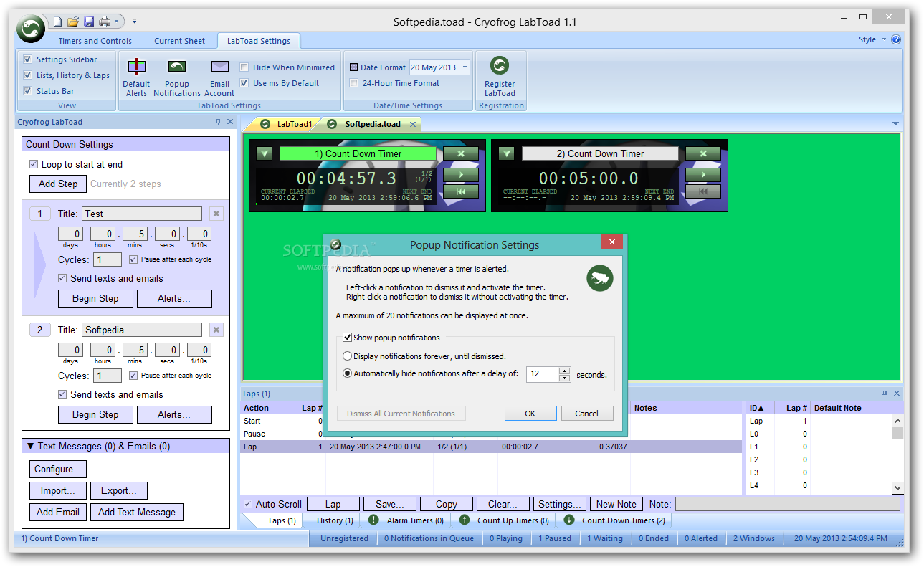Click the Date Format calendar icon
Image resolution: width=924 pixels, height=567 pixels.
(x=353, y=67)
